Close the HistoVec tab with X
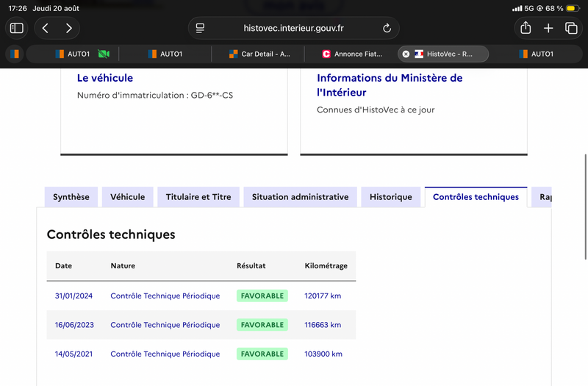The height and width of the screenshot is (386, 588). point(406,54)
